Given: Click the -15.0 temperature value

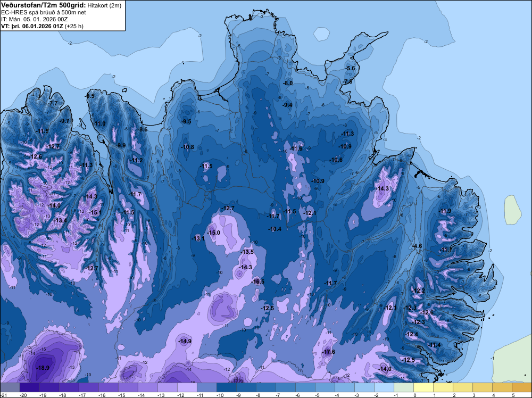Looking at the screenshot, I should pos(214,233).
